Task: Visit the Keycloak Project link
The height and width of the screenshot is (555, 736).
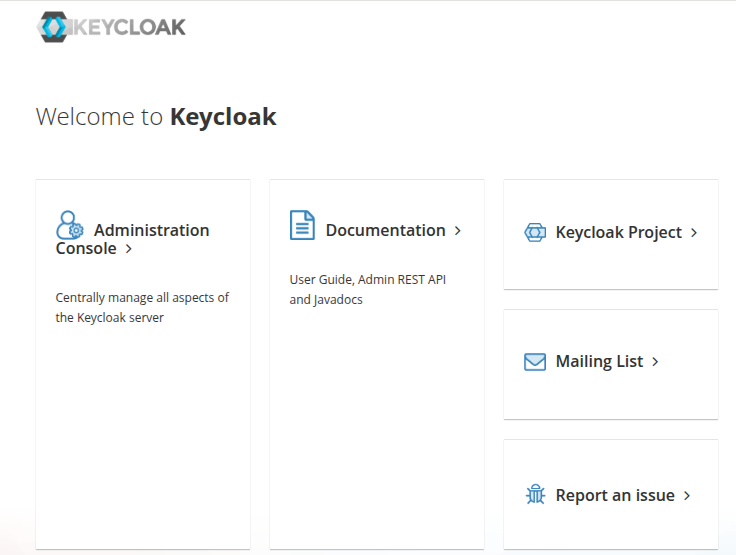Action: click(x=618, y=232)
